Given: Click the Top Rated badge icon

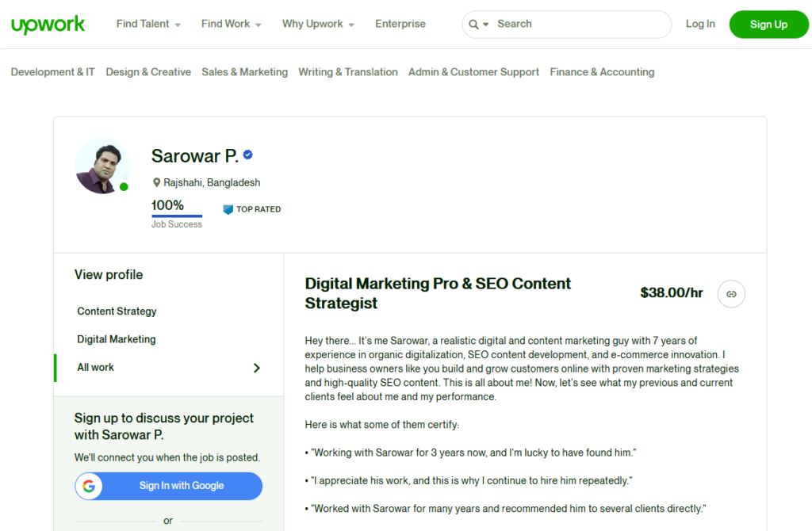Looking at the screenshot, I should [228, 209].
